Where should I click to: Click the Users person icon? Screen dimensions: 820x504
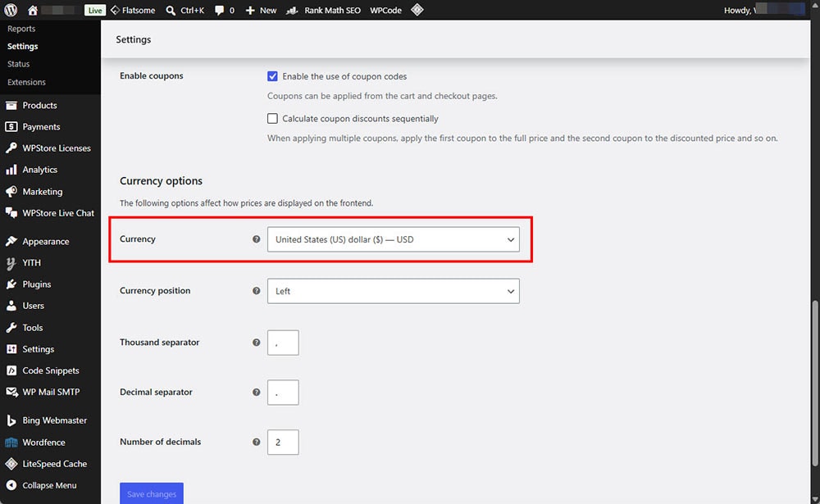tap(11, 306)
